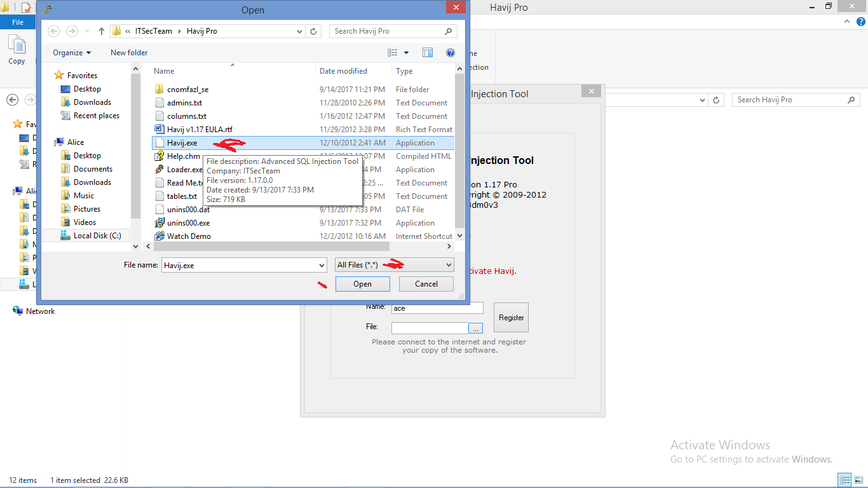This screenshot has height=488, width=868.
Task: Select the Help.chm help file icon
Action: (x=159, y=156)
